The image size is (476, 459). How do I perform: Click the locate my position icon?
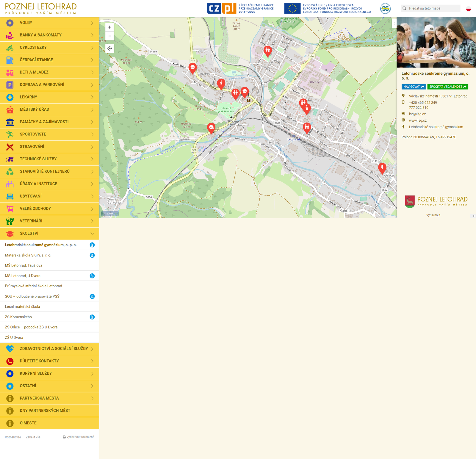point(109,48)
